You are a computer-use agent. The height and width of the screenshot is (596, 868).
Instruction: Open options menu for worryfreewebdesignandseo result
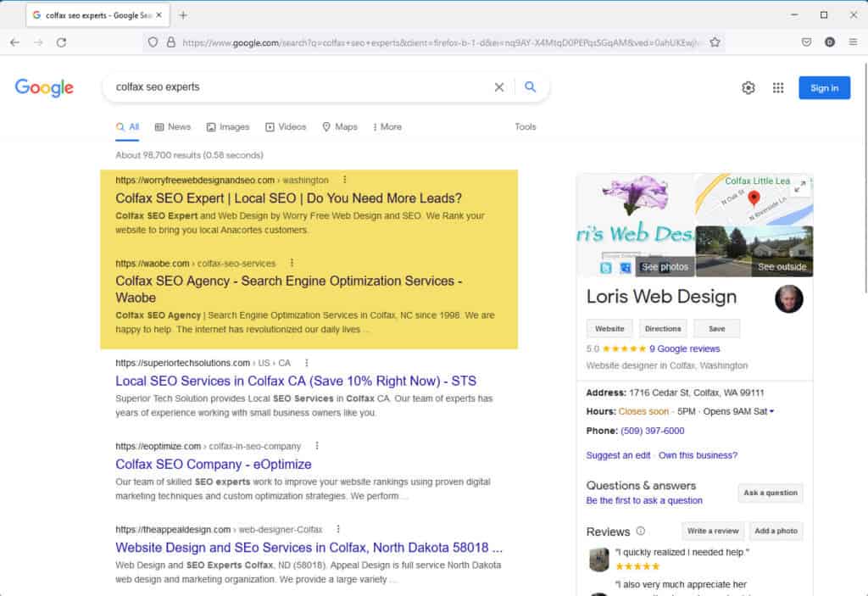pyautogui.click(x=344, y=180)
